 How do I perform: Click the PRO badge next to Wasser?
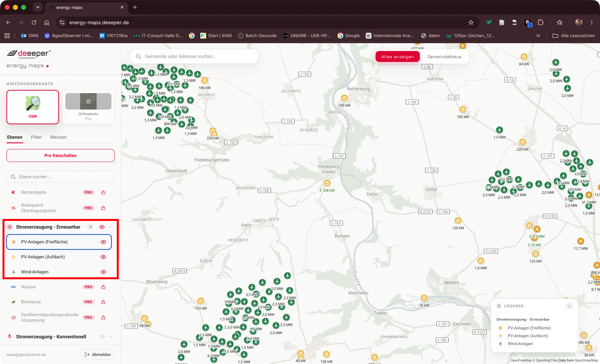point(88,287)
